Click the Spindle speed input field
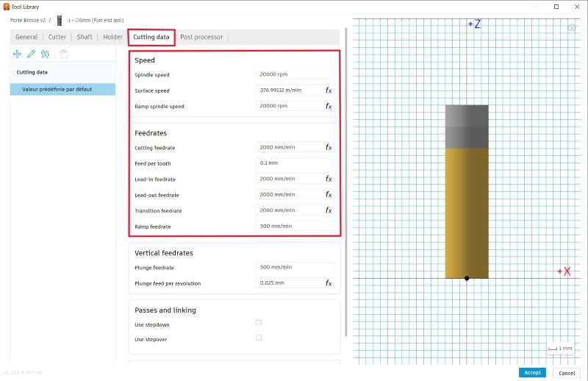 [295, 74]
